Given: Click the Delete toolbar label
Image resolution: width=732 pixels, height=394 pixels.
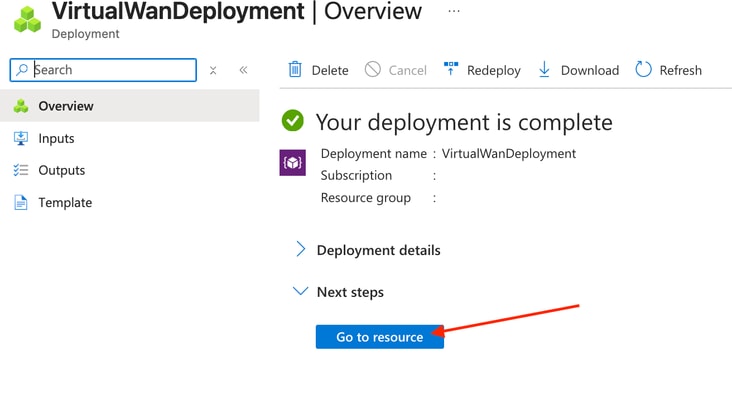Looking at the screenshot, I should click(330, 70).
